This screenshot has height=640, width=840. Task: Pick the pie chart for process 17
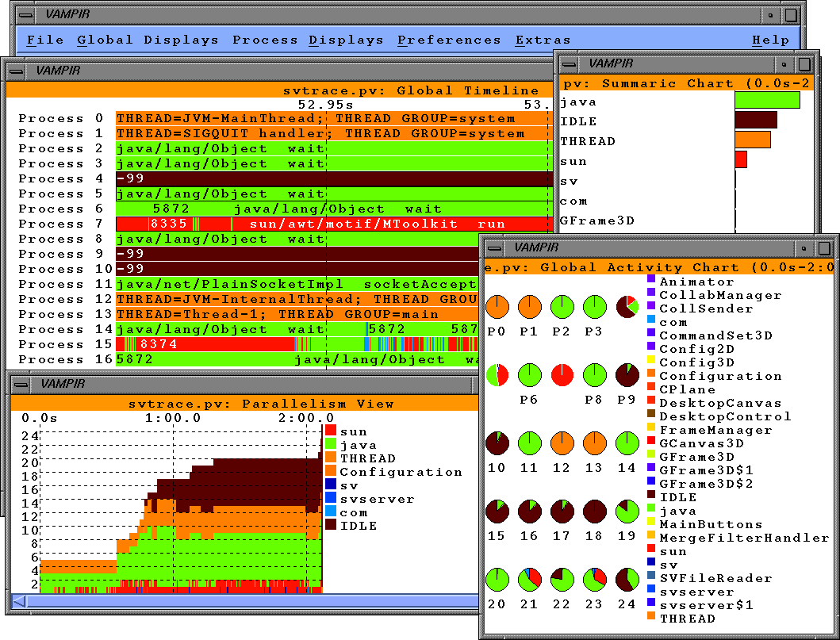pyautogui.click(x=562, y=512)
